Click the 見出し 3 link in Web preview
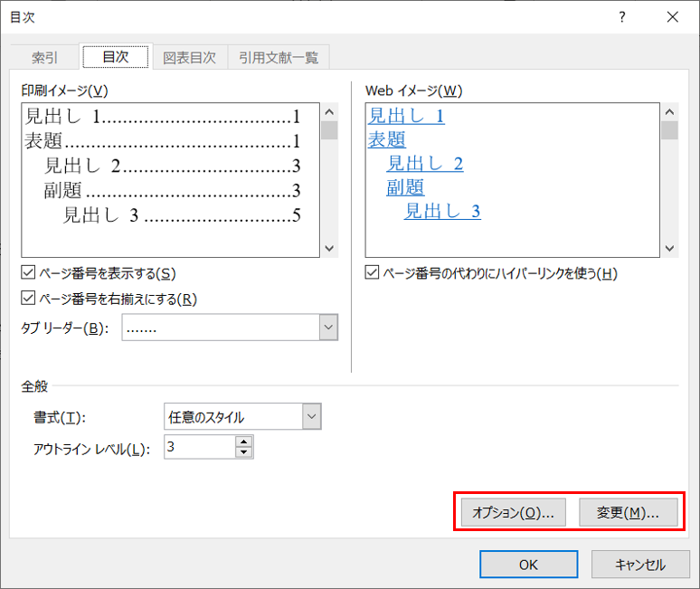The image size is (700, 589). [442, 211]
